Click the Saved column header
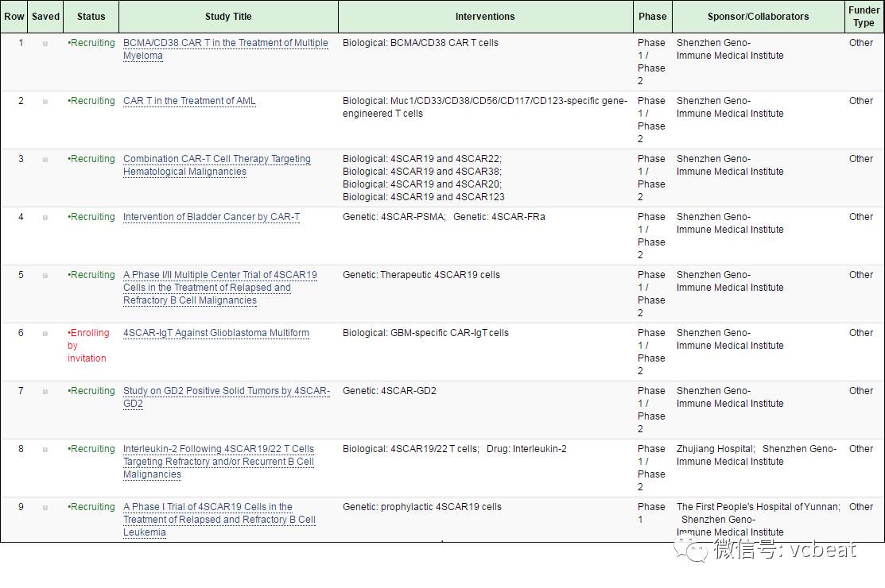 click(45, 17)
